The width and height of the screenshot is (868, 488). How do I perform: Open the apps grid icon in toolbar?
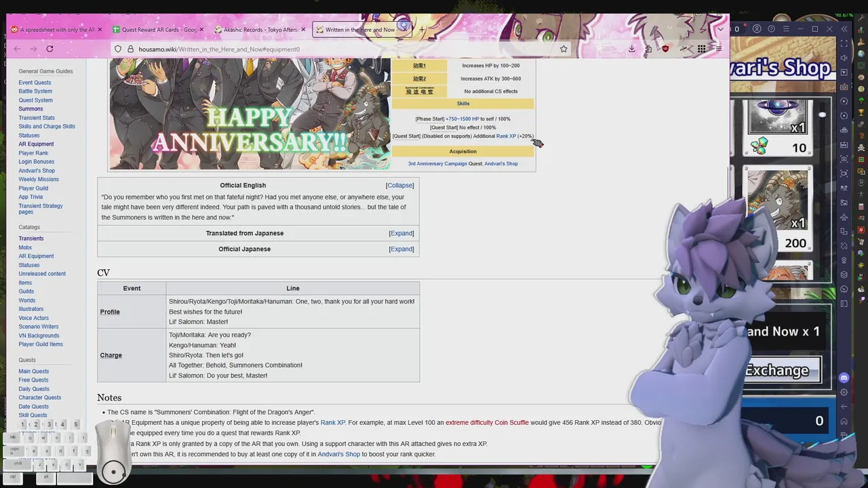(701, 49)
